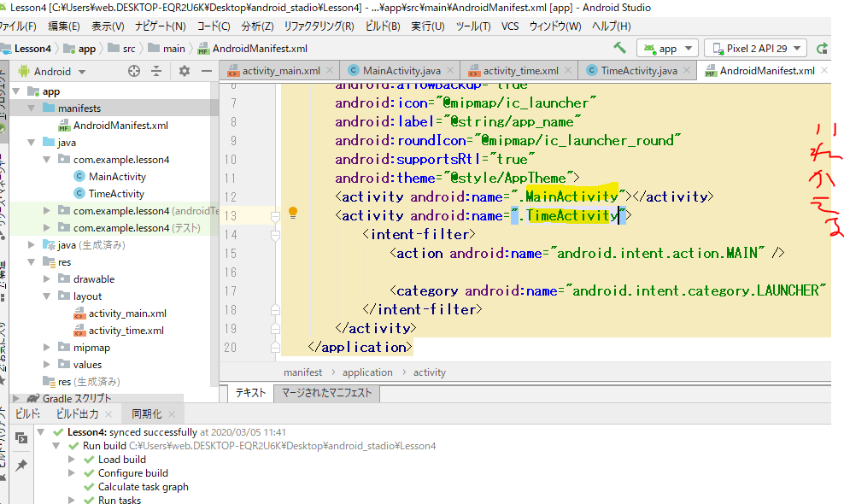Click the yellow intention lightbulb icon
This screenshot has width=844, height=504.
click(293, 213)
